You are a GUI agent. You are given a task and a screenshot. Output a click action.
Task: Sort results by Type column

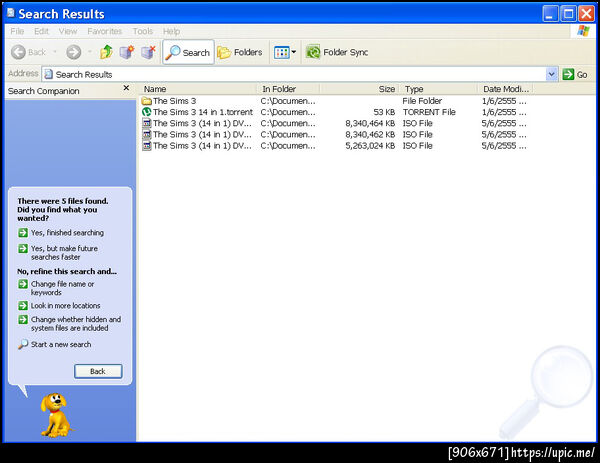point(439,89)
